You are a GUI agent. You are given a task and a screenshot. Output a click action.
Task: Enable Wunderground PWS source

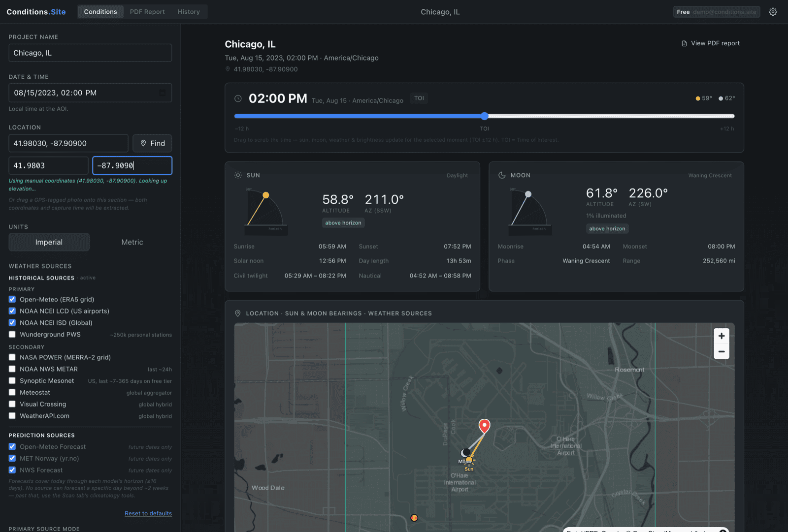click(x=12, y=335)
